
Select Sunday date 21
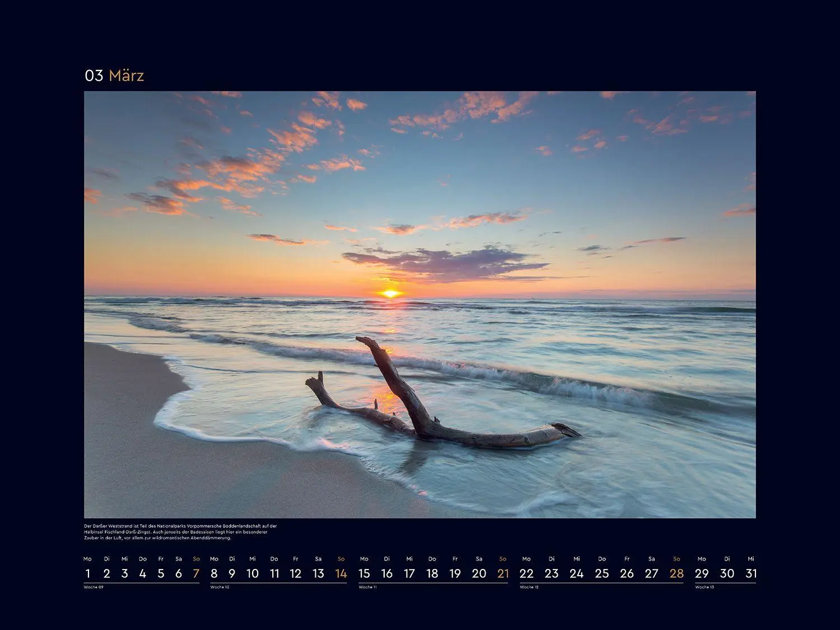click(503, 573)
